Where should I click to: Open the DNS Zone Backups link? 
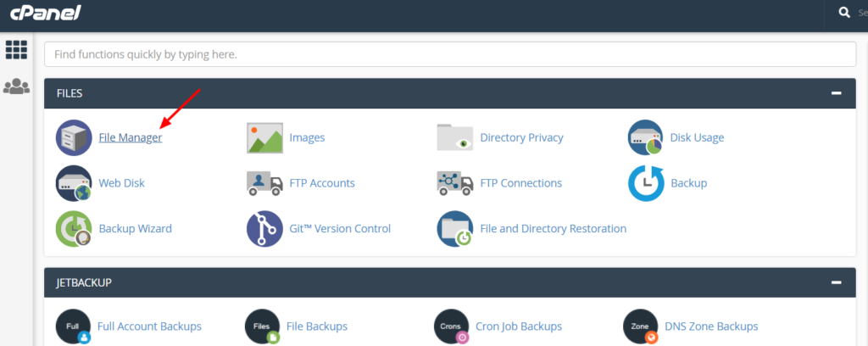point(711,326)
